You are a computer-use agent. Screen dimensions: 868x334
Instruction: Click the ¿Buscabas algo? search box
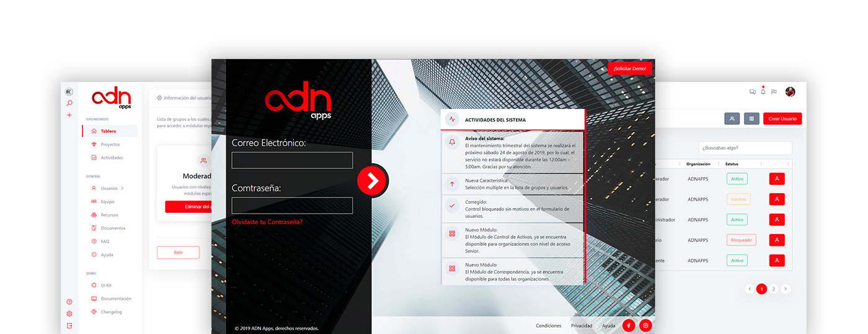(745, 148)
